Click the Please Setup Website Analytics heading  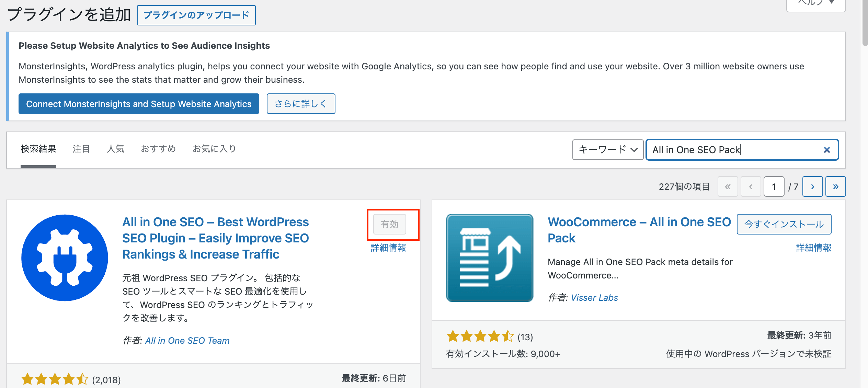point(144,45)
